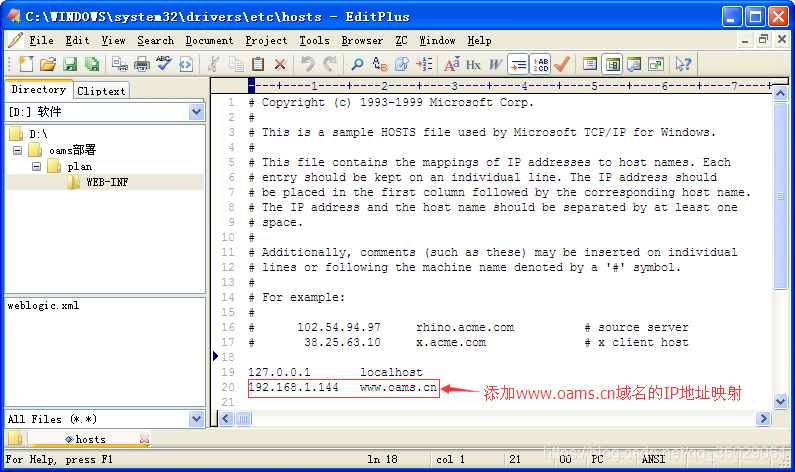Open the Document menu

tap(209, 40)
